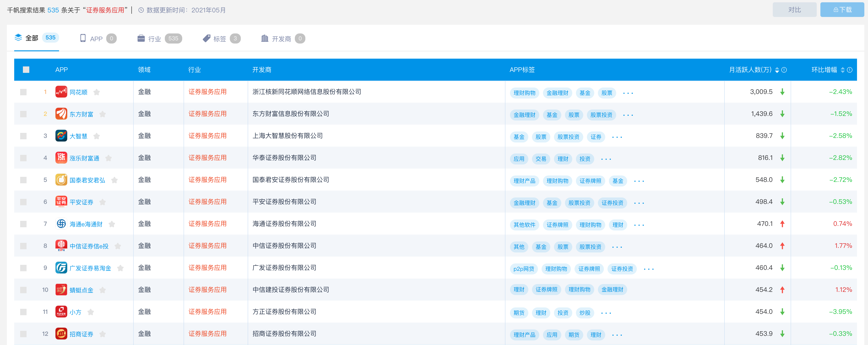Open the 同花顺 app link
This screenshot has width=868, height=345.
point(79,92)
